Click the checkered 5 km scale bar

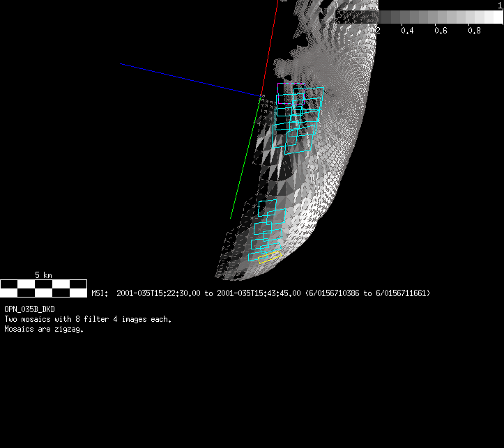(x=43, y=288)
